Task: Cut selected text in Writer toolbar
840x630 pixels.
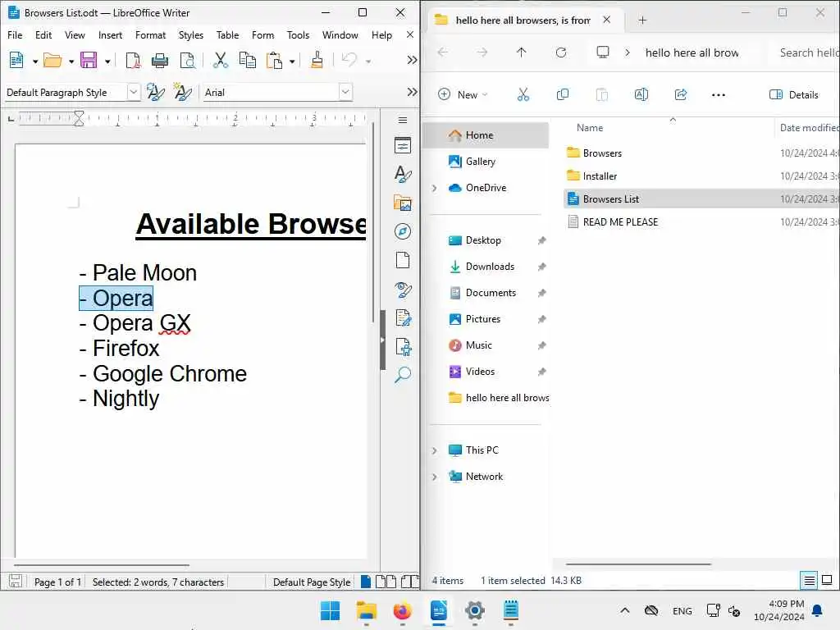Action: click(220, 60)
